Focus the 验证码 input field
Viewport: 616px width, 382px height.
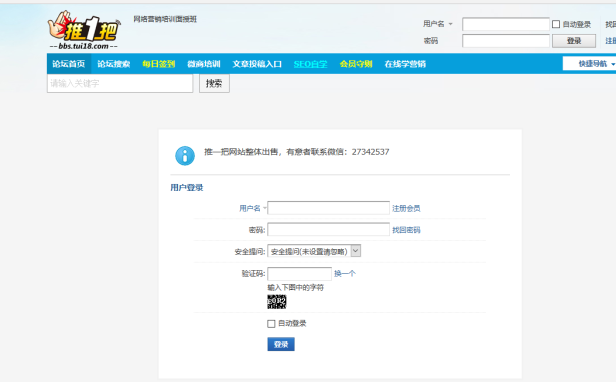point(299,274)
